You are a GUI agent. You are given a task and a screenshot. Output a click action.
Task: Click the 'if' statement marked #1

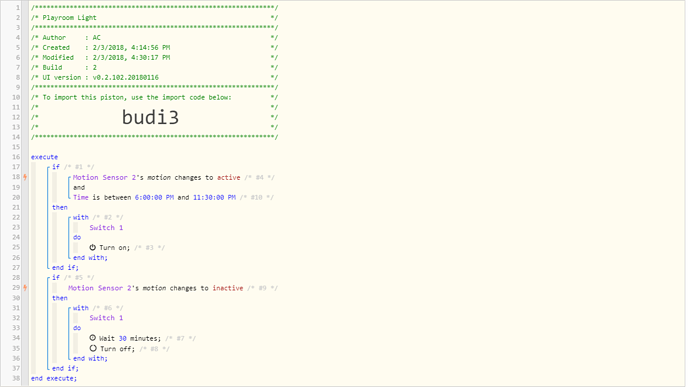[x=56, y=167]
